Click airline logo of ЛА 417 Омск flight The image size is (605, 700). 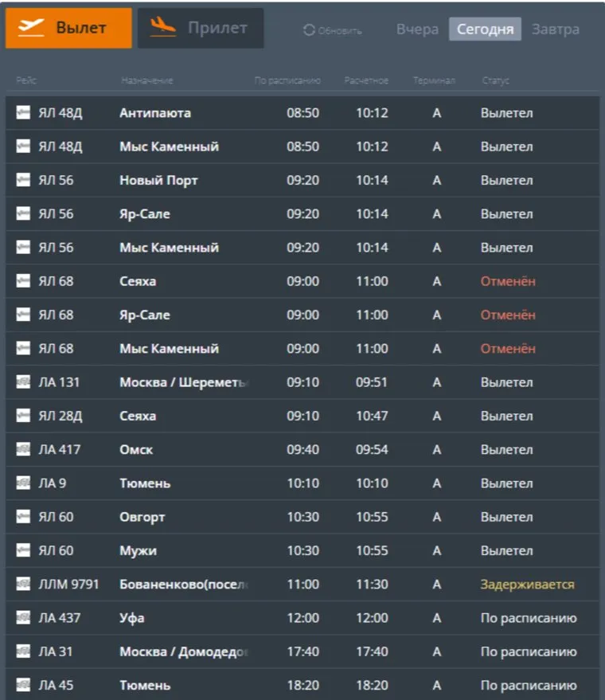point(23,450)
